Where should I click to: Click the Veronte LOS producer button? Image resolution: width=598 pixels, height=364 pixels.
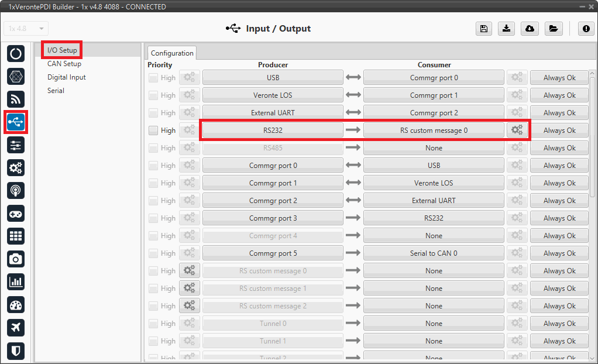click(273, 95)
